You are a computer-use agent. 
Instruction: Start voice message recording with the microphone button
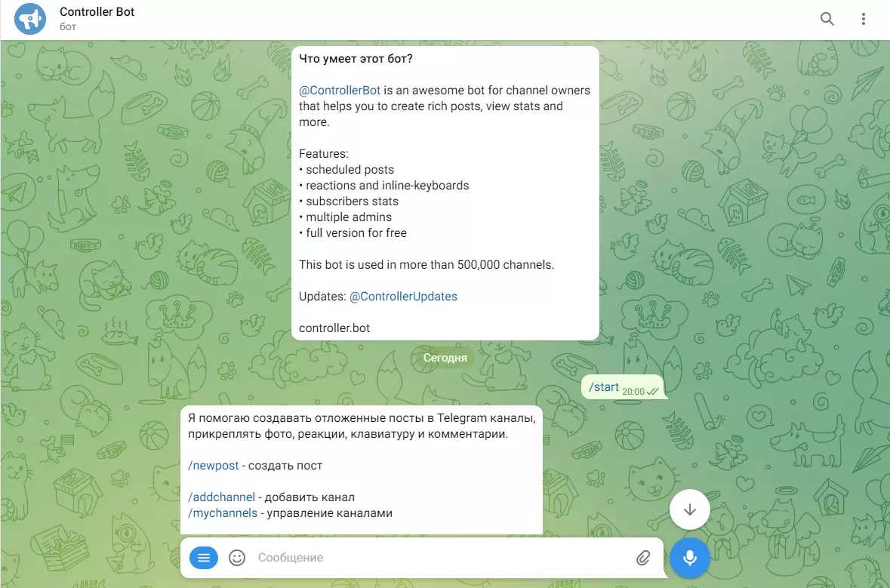690,558
